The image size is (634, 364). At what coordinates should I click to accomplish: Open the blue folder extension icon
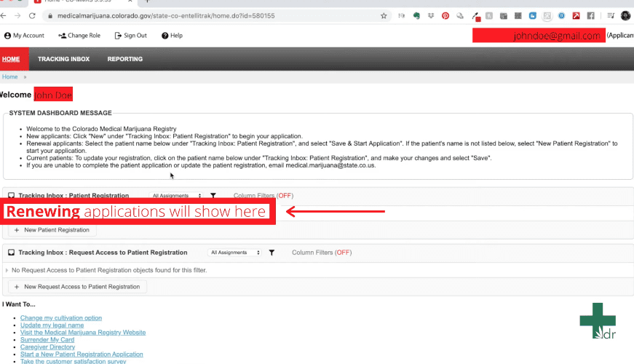point(533,16)
